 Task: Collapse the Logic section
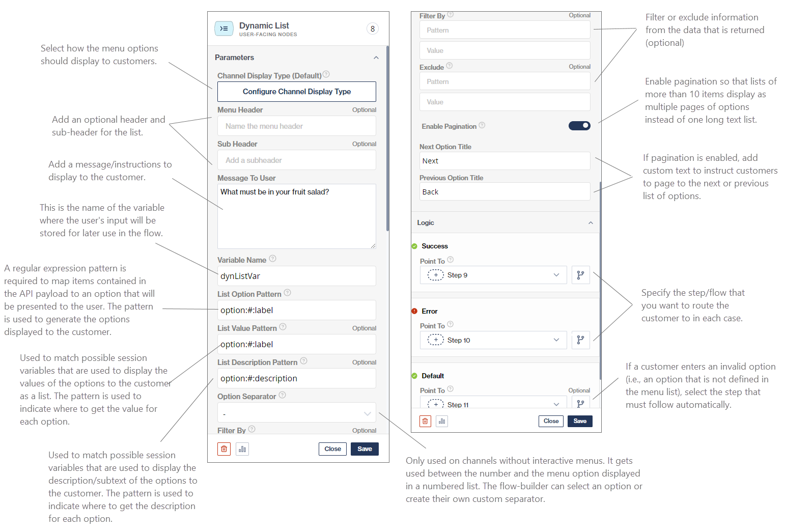point(591,222)
